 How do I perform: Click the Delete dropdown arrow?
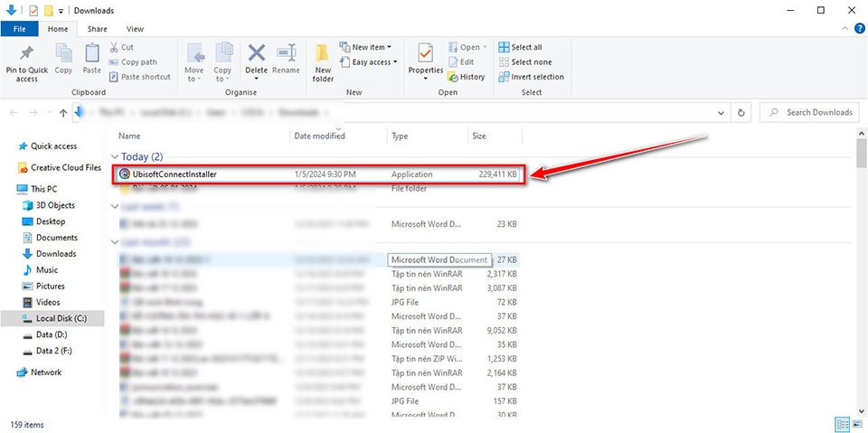256,79
